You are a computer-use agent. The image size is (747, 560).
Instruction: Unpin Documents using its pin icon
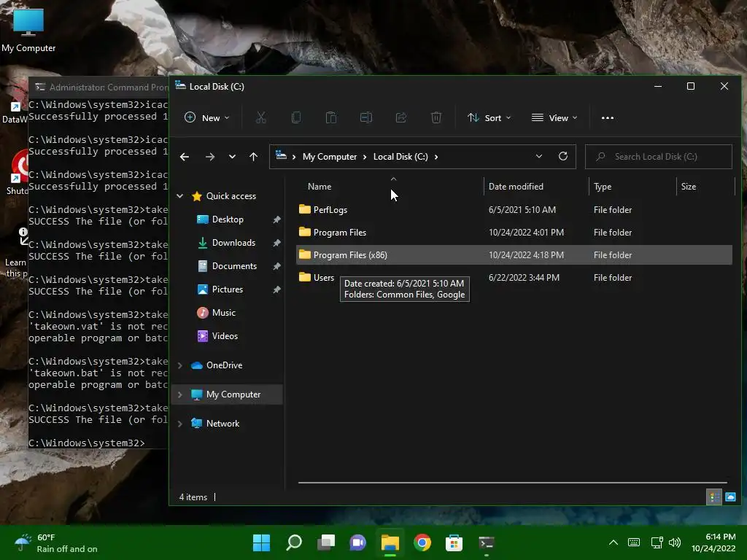coord(276,266)
